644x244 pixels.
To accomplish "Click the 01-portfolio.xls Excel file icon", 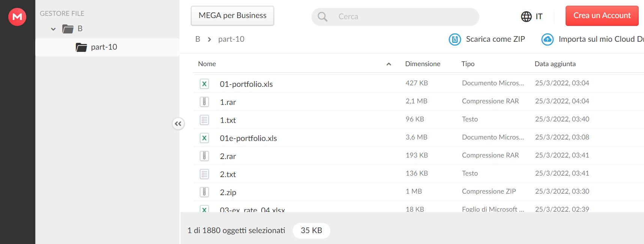I will coord(204,84).
